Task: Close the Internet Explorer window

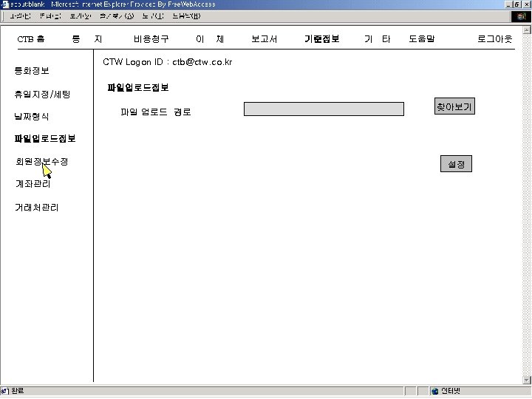Action: [x=526, y=4]
